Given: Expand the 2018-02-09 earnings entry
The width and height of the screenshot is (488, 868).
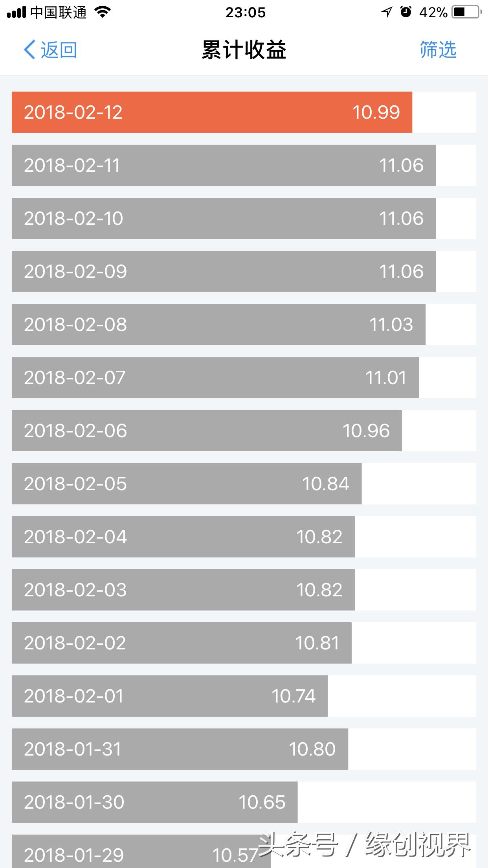Looking at the screenshot, I should pyautogui.click(x=224, y=272).
